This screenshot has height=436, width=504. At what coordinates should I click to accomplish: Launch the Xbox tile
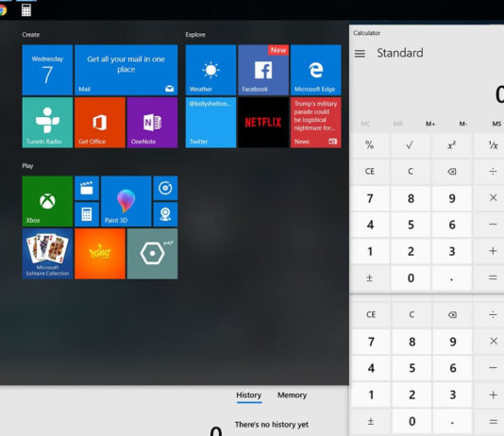(47, 201)
